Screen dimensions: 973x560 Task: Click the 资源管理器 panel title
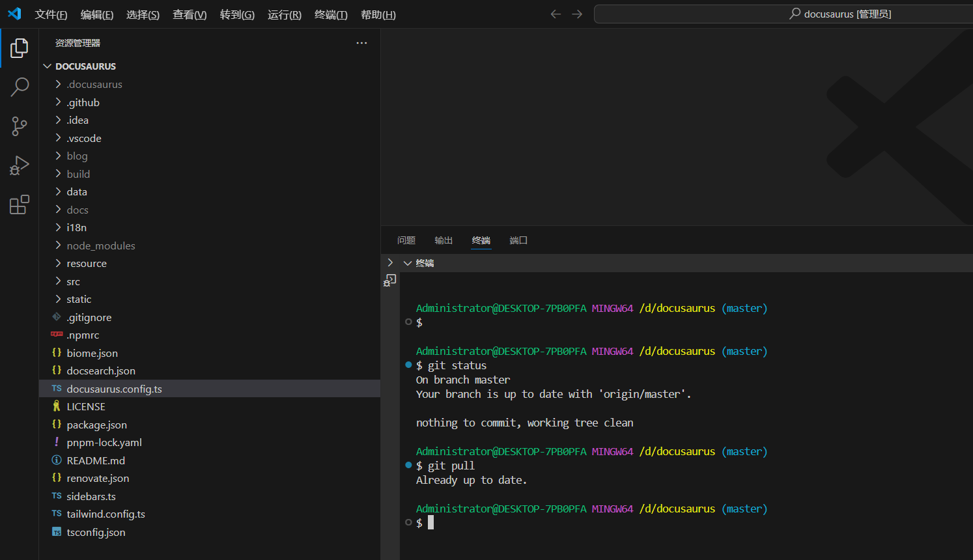[x=78, y=43]
